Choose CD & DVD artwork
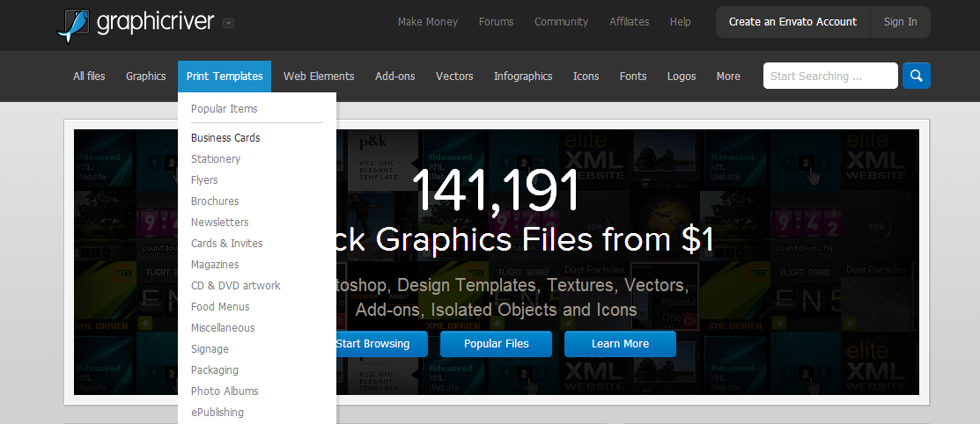Viewport: 980px width, 424px height. (x=236, y=285)
